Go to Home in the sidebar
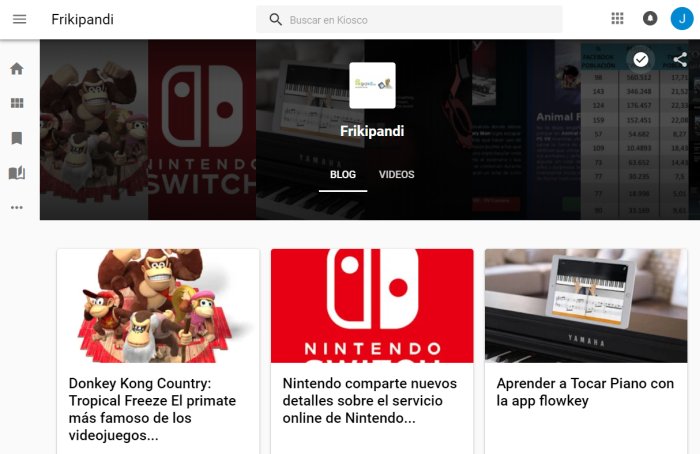This screenshot has height=454, width=700. (17, 69)
